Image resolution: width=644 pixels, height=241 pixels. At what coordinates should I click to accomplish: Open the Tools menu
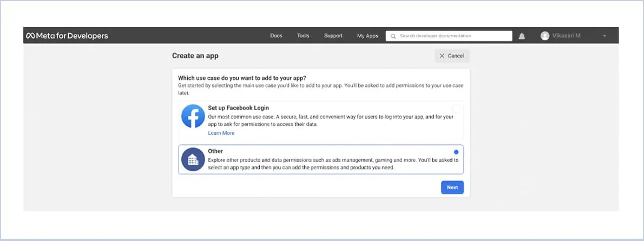point(303,36)
